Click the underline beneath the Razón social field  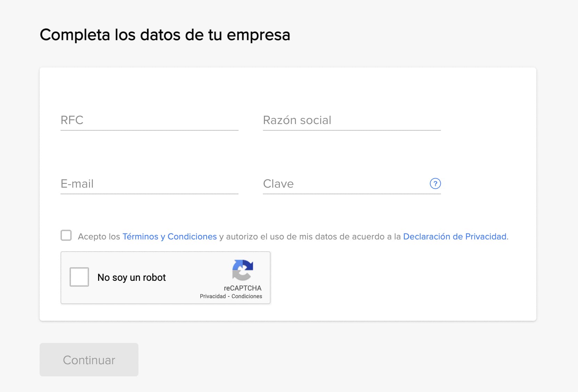pyautogui.click(x=351, y=130)
